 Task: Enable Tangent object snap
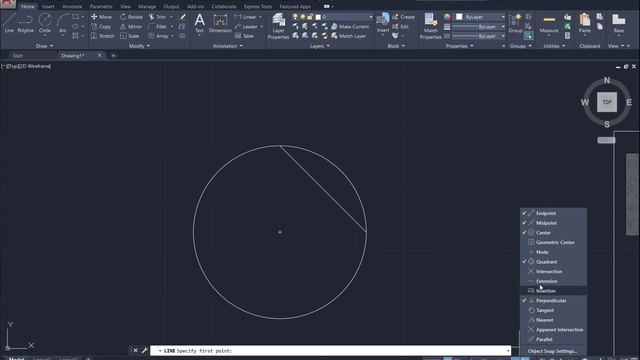coord(553,310)
